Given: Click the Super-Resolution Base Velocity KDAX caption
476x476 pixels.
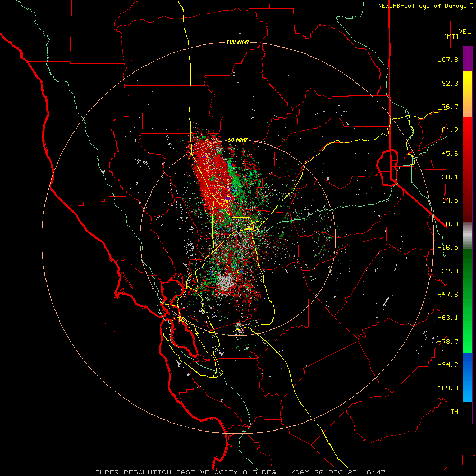Looking at the screenshot, I should click(241, 472).
